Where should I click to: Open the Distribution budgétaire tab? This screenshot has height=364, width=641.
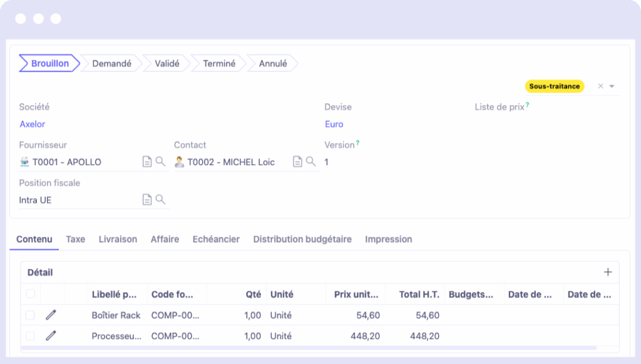[302, 240]
